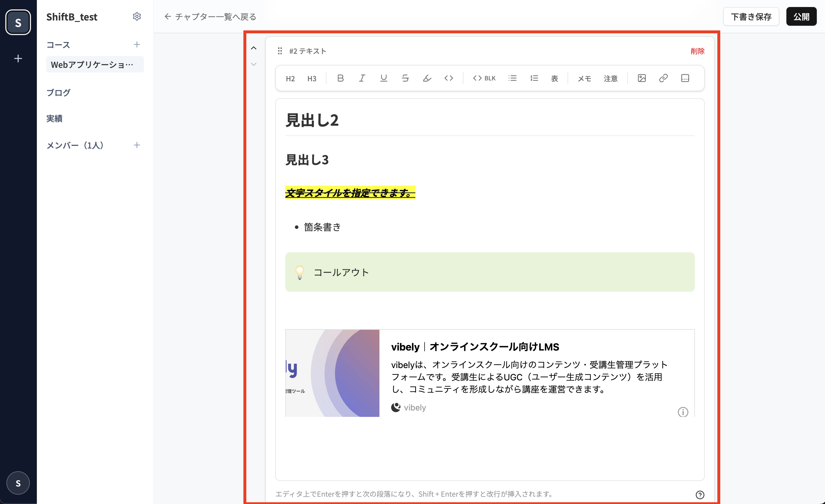825x504 pixels.
Task: Click the vibely link card thumbnail
Action: [x=332, y=373]
